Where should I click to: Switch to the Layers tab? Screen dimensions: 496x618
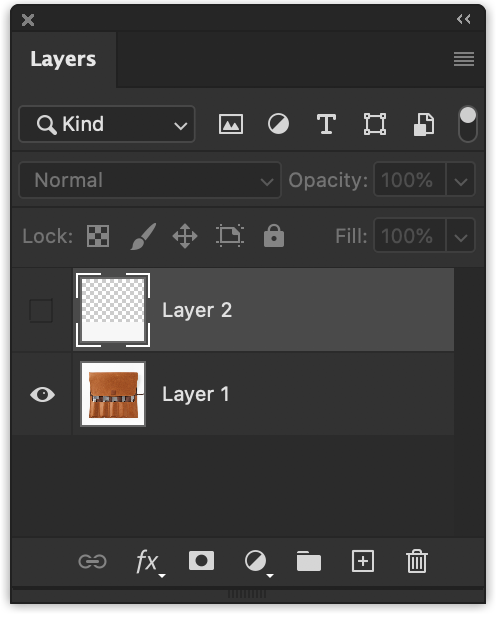tap(63, 60)
